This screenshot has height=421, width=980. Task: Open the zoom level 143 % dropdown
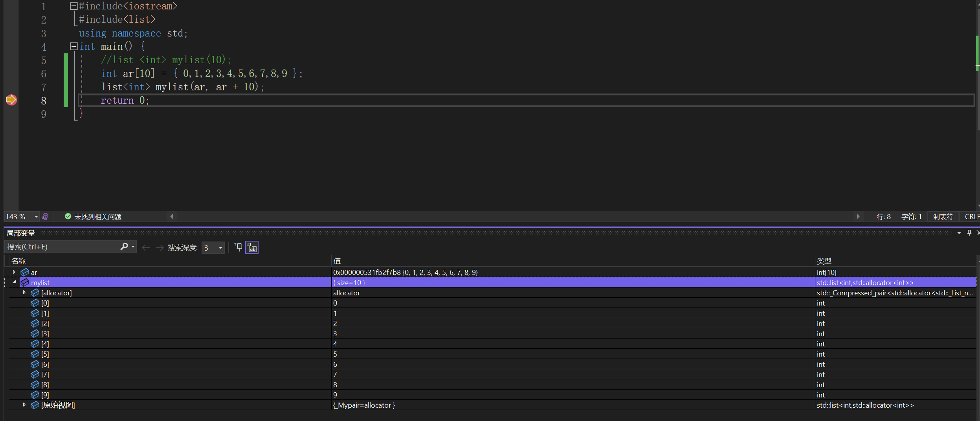tap(36, 216)
